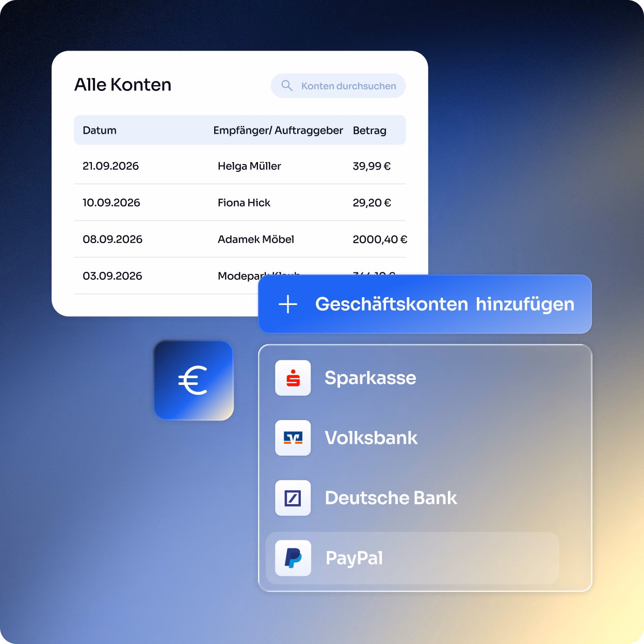This screenshot has height=644, width=644.
Task: Select the date 10.09.2026
Action: [x=111, y=203]
